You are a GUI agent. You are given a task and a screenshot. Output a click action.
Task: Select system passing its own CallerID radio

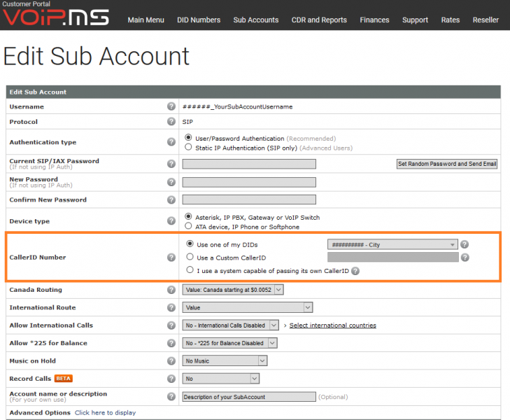190,269
